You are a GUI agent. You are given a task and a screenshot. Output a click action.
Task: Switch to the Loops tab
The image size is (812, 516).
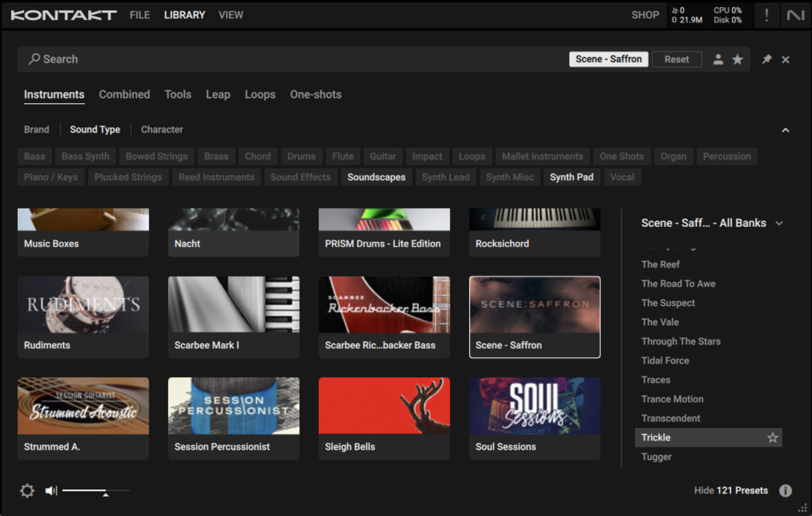click(x=260, y=94)
